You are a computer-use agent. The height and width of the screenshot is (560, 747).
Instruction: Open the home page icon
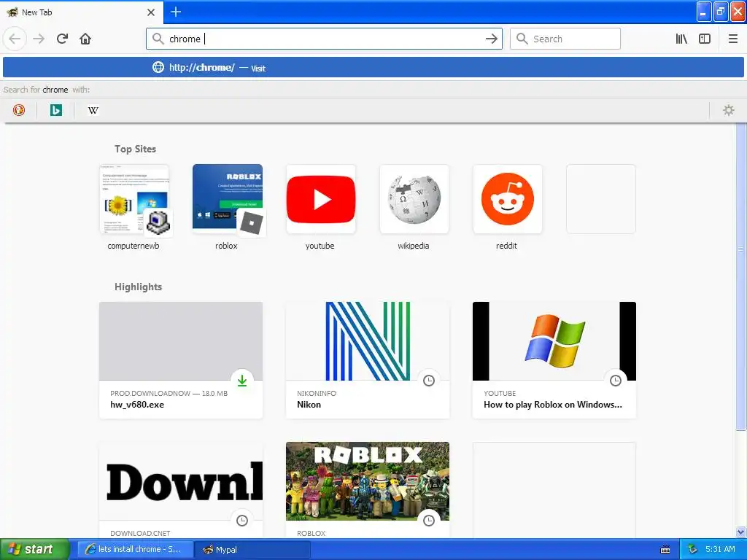coord(85,39)
